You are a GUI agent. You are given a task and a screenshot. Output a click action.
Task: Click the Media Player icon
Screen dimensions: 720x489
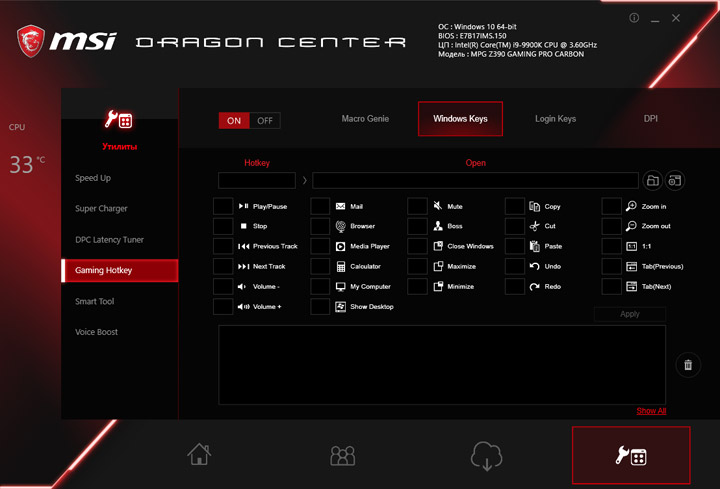tap(340, 246)
